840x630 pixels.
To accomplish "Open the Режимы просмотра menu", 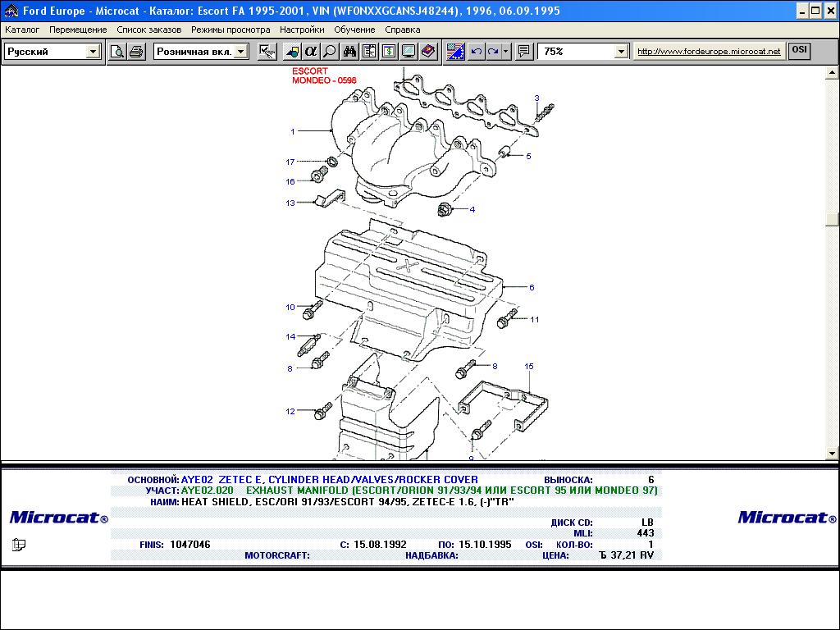I will pyautogui.click(x=231, y=30).
